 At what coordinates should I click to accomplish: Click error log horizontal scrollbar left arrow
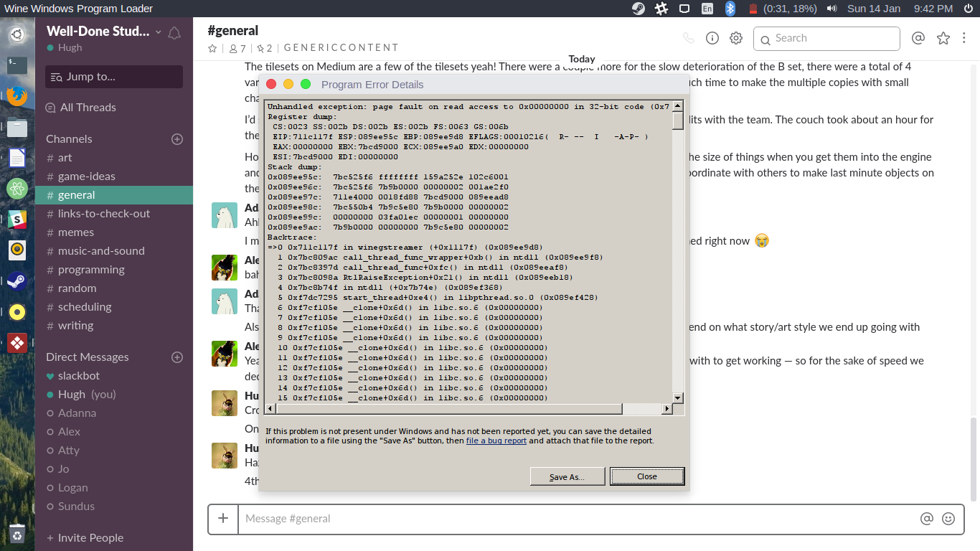tap(270, 409)
